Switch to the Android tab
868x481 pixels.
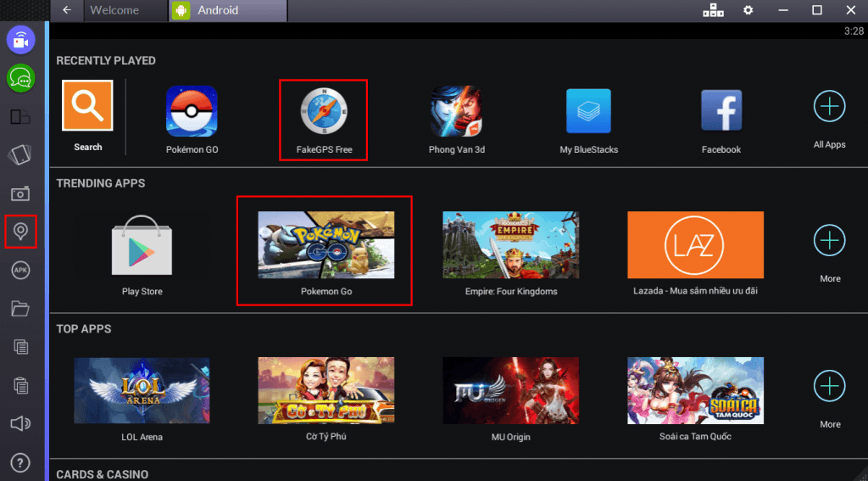pyautogui.click(x=228, y=10)
